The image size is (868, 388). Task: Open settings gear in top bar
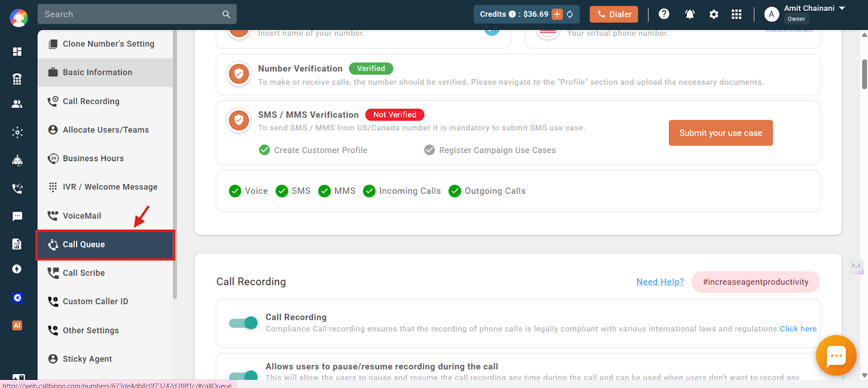point(714,14)
